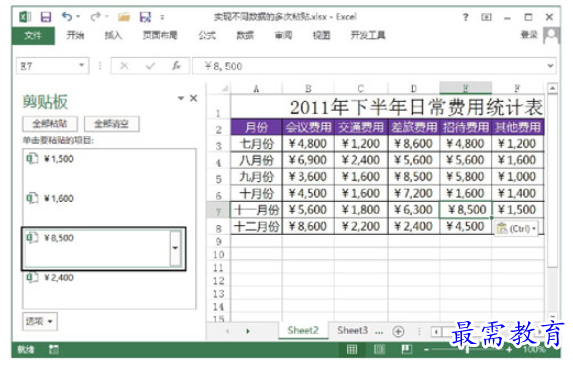Screen dimensions: 573x365
Task: Close the 剪贴板 clipboard pane
Action: point(194,98)
